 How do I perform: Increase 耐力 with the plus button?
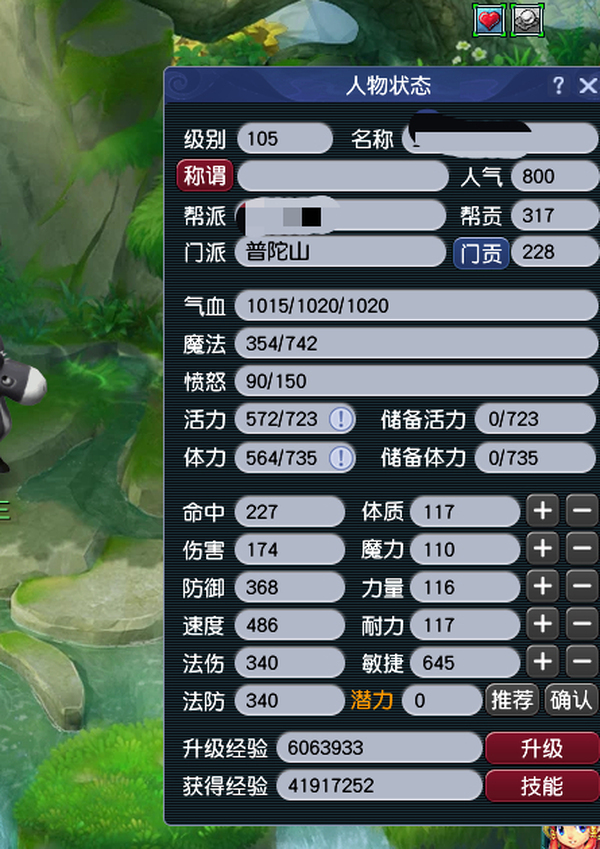pos(543,624)
